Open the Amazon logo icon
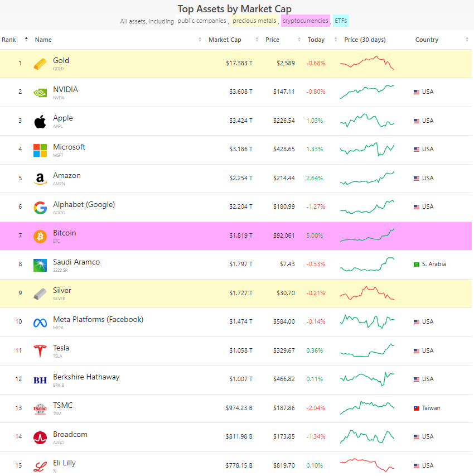474x476 pixels. click(x=40, y=179)
